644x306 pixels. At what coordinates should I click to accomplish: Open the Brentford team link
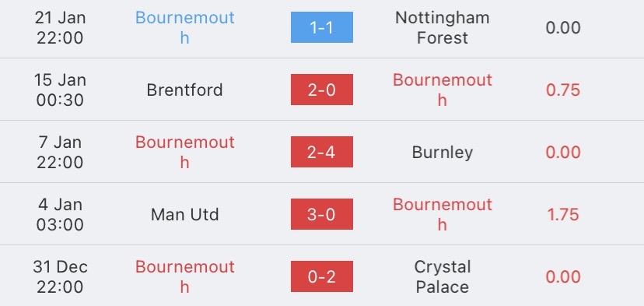pos(185,90)
